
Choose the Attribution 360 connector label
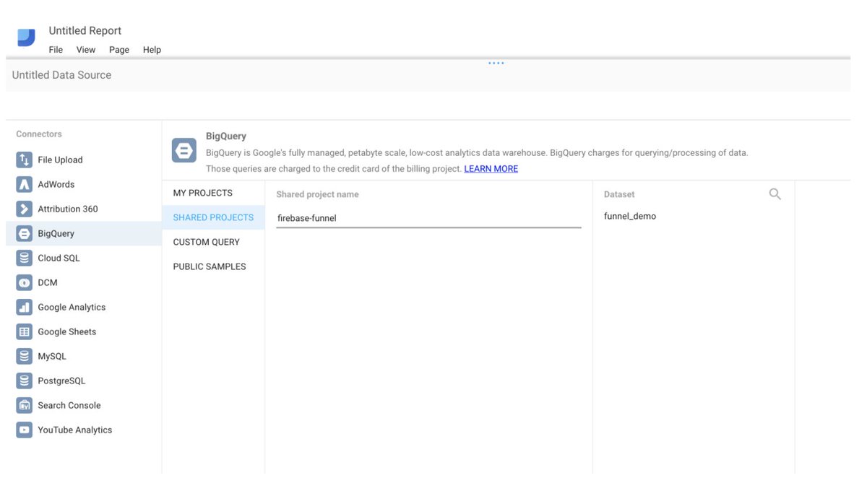click(68, 209)
